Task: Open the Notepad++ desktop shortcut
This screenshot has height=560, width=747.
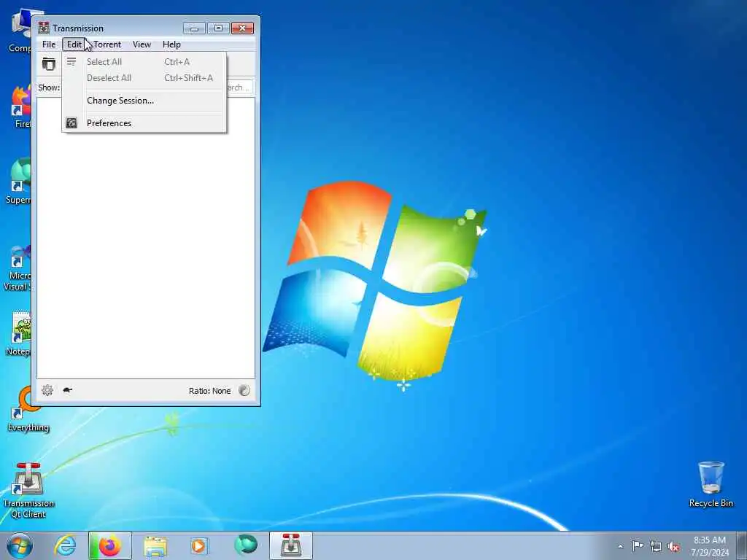Action: click(18, 334)
